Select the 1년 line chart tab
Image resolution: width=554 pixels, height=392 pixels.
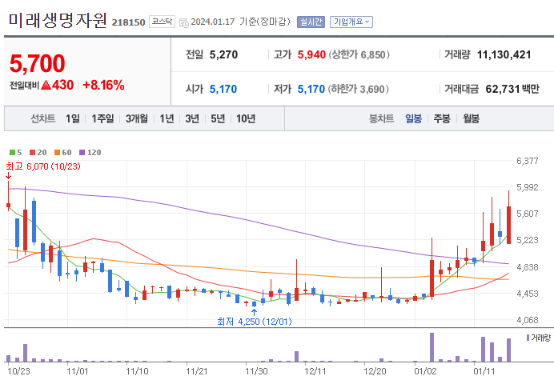[x=167, y=118]
